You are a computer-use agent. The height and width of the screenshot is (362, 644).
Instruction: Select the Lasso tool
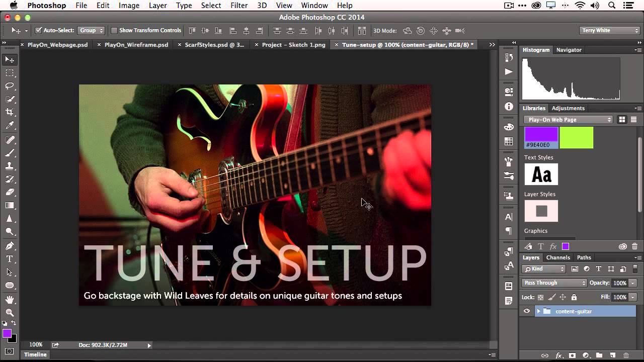click(10, 86)
